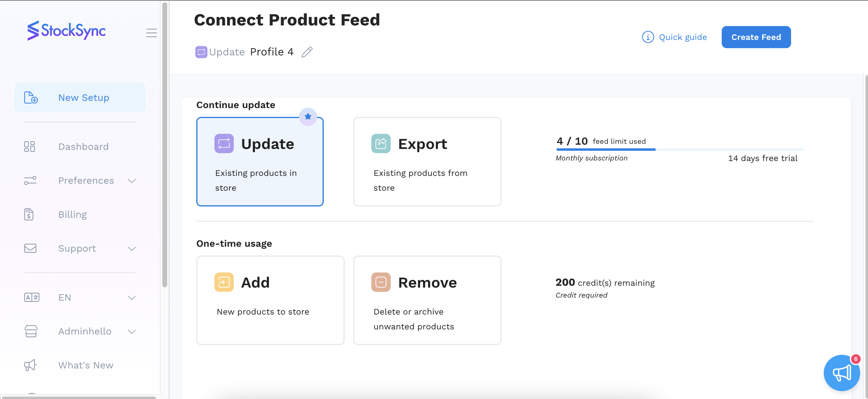Click the pencil icon to rename Profile 4
This screenshot has width=868, height=399.
[x=307, y=52]
